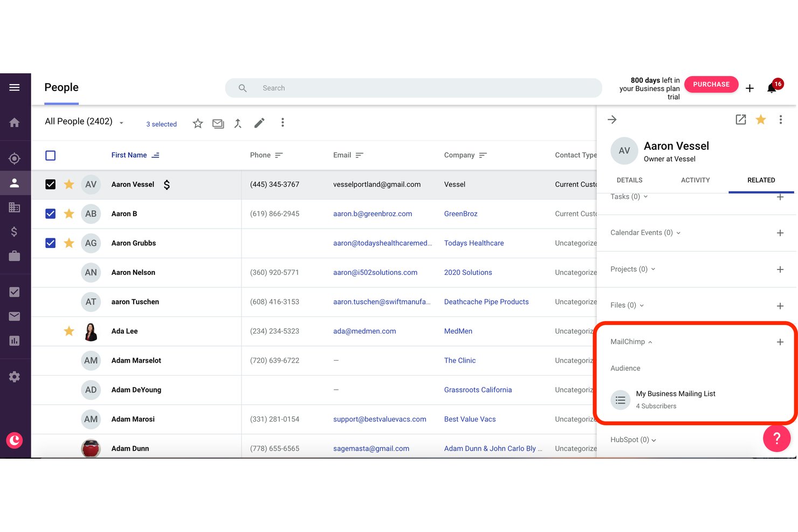The height and width of the screenshot is (532, 798).
Task: Open the target Leads sidebar icon
Action: (x=15, y=158)
